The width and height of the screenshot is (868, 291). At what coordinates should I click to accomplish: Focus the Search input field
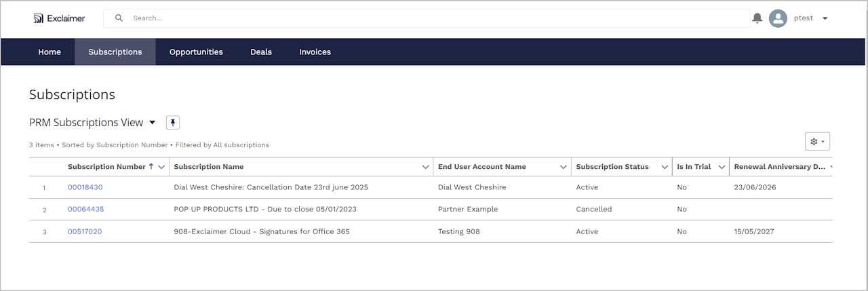coord(427,18)
